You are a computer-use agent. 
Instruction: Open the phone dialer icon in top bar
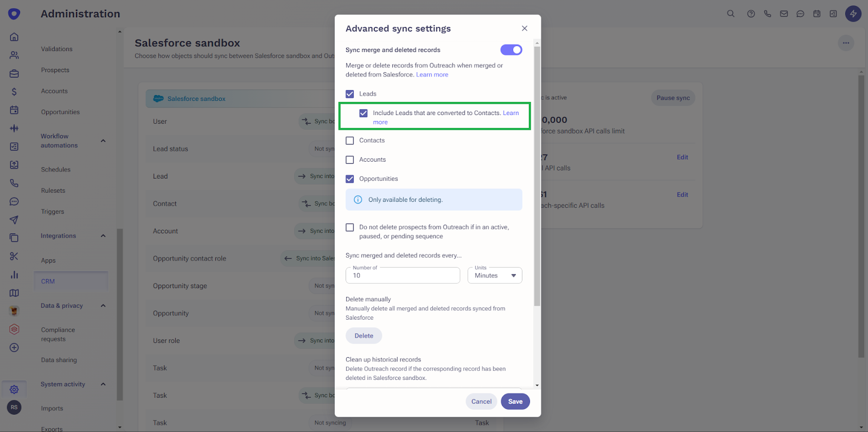[767, 14]
